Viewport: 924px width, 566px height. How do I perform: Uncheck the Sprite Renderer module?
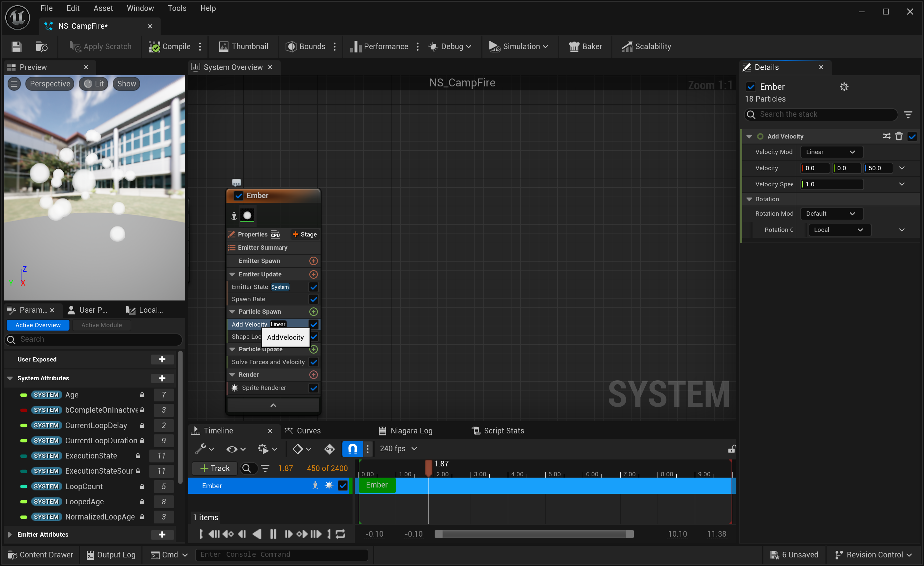pos(314,388)
